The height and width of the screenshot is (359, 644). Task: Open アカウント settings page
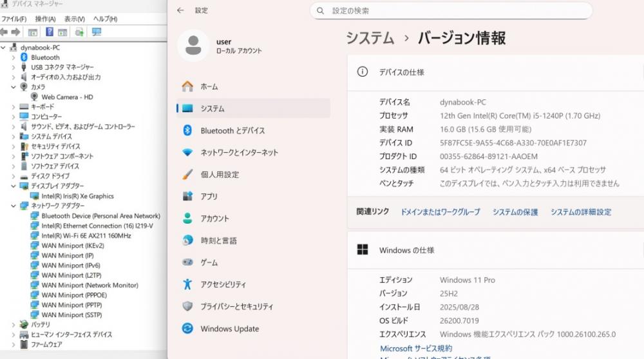pyautogui.click(x=253, y=218)
